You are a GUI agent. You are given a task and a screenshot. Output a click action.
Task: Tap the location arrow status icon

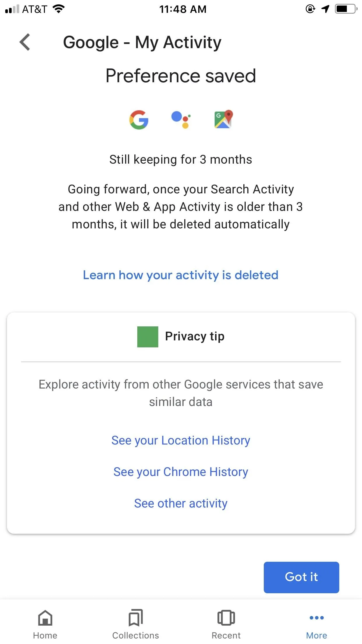(325, 9)
